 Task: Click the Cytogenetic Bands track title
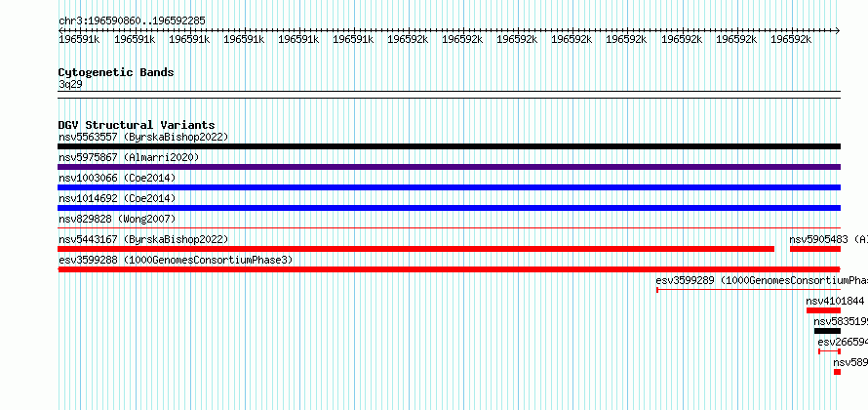(116, 72)
